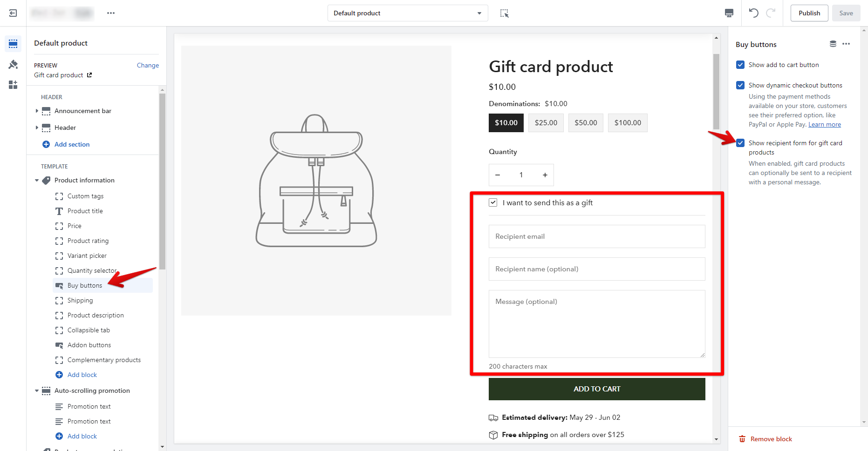Click the Auto-scrolling promotion section icon
The height and width of the screenshot is (451, 868).
pos(46,391)
